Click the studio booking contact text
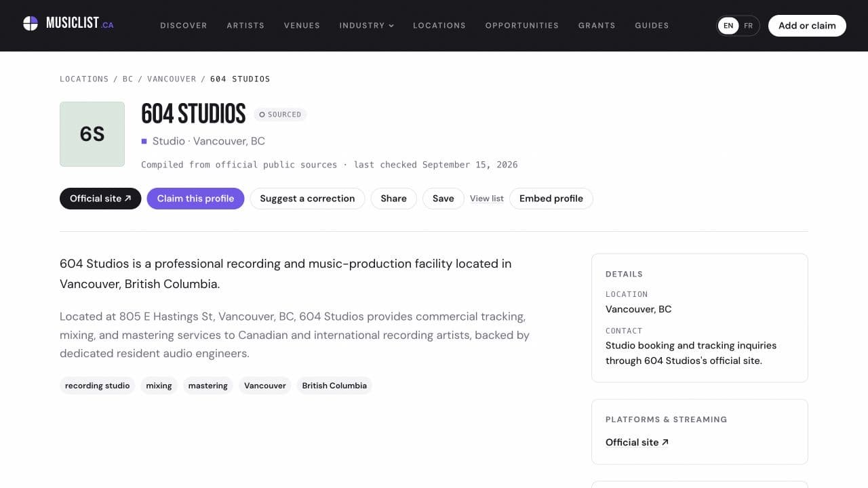The width and height of the screenshot is (868, 488). pyautogui.click(x=691, y=353)
